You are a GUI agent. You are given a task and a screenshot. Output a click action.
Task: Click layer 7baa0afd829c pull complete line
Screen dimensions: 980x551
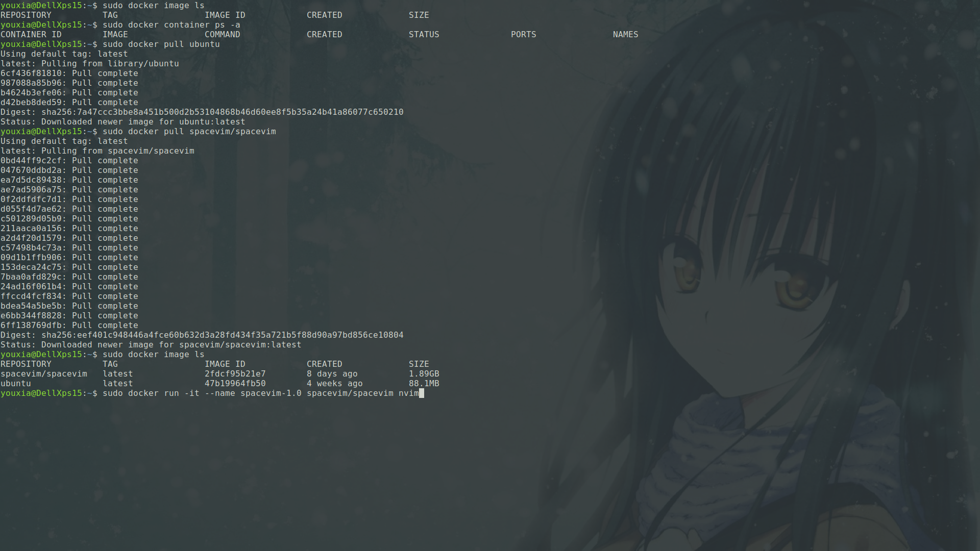(x=69, y=277)
